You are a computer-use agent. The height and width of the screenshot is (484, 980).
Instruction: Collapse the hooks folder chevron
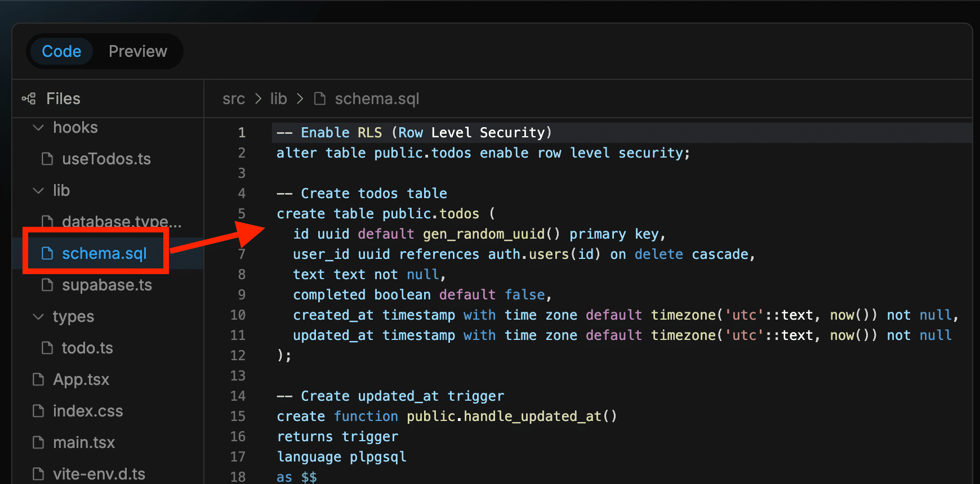(38, 128)
